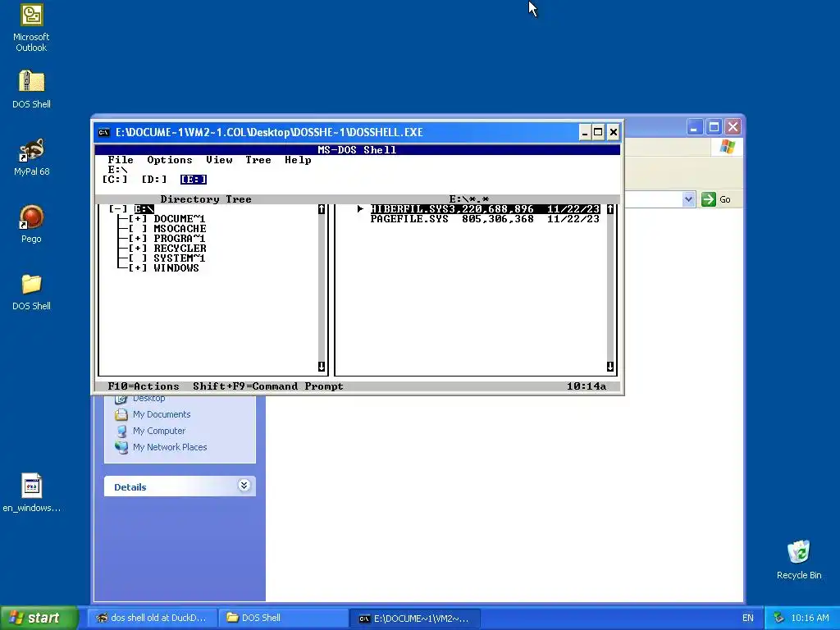840x630 pixels.
Task: Select the DOCUME~1 directory name
Action: (180, 218)
